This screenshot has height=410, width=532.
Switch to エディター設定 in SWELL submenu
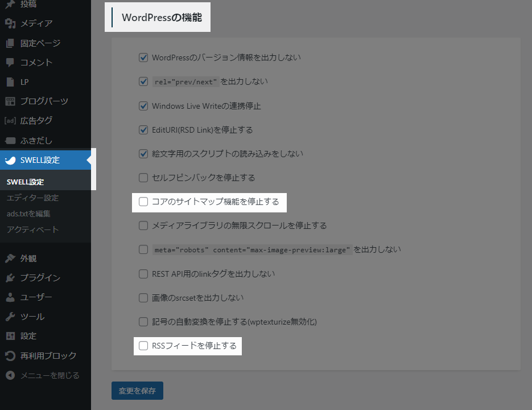[28, 197]
